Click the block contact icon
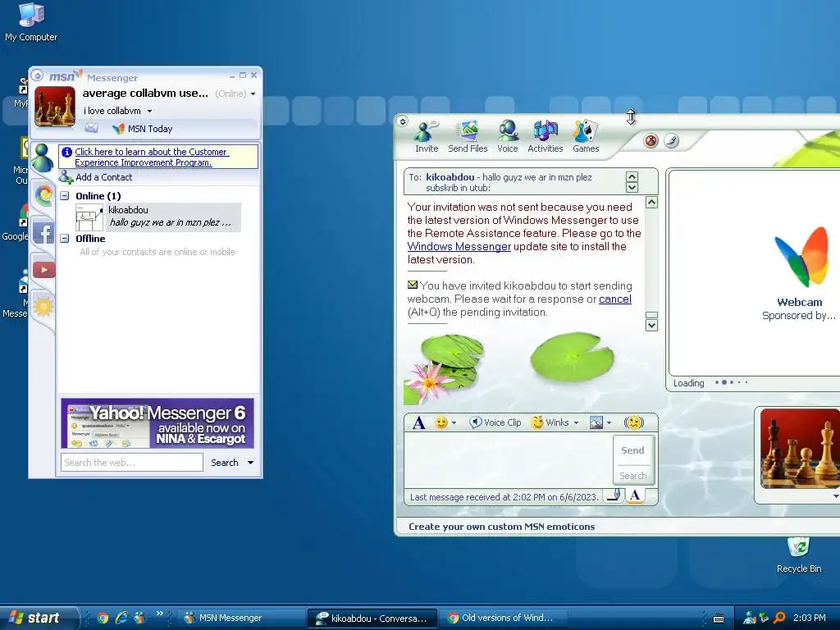The width and height of the screenshot is (840, 630). point(651,141)
